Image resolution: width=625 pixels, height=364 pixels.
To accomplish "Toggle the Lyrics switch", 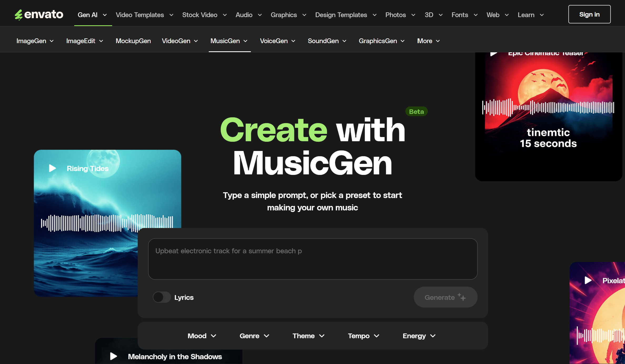I will pyautogui.click(x=162, y=297).
